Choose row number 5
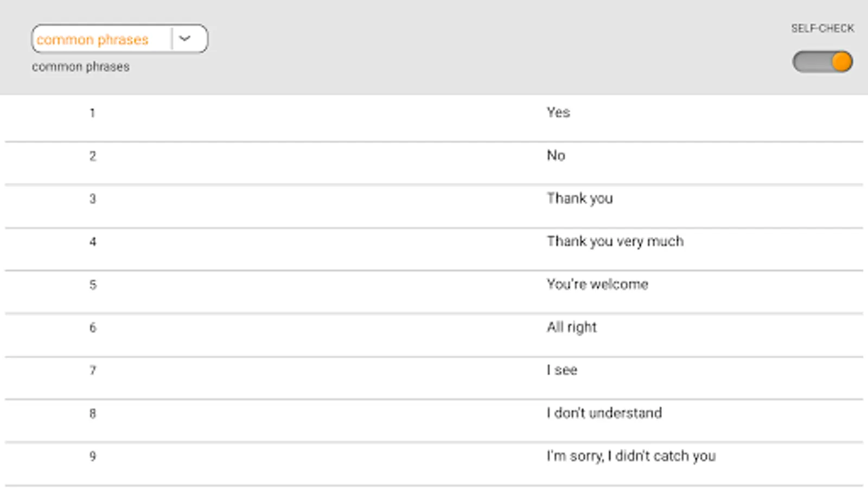Screen dimensions: 868x488 (93, 285)
